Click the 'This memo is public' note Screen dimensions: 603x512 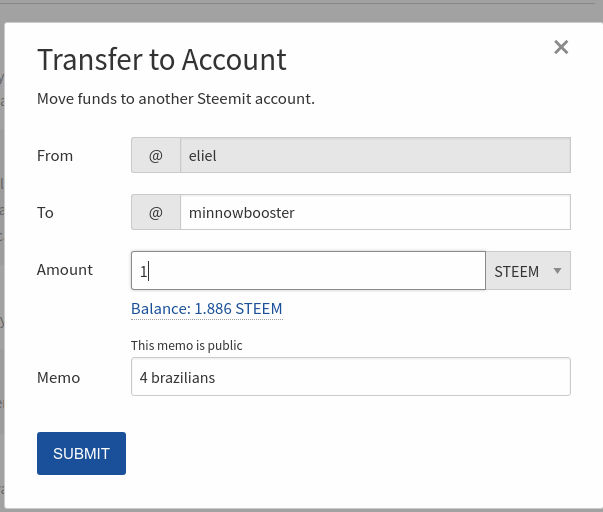coord(187,345)
